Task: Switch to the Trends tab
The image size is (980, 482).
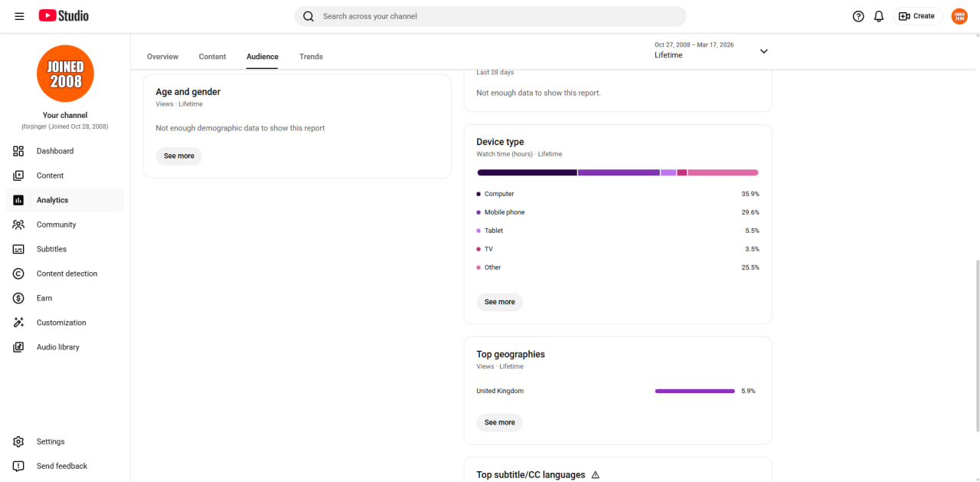Action: [311, 57]
